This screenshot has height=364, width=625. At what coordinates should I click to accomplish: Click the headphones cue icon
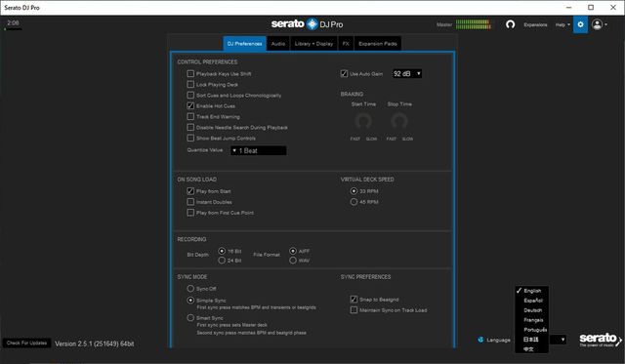[x=510, y=24]
